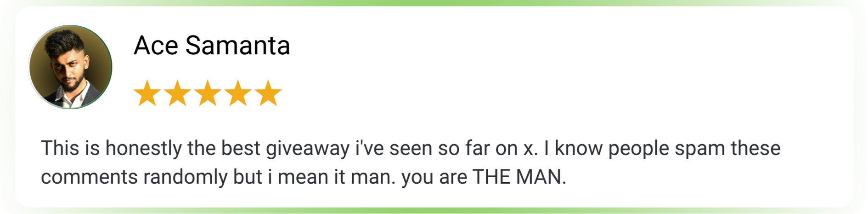Select the third rating star

point(208,93)
